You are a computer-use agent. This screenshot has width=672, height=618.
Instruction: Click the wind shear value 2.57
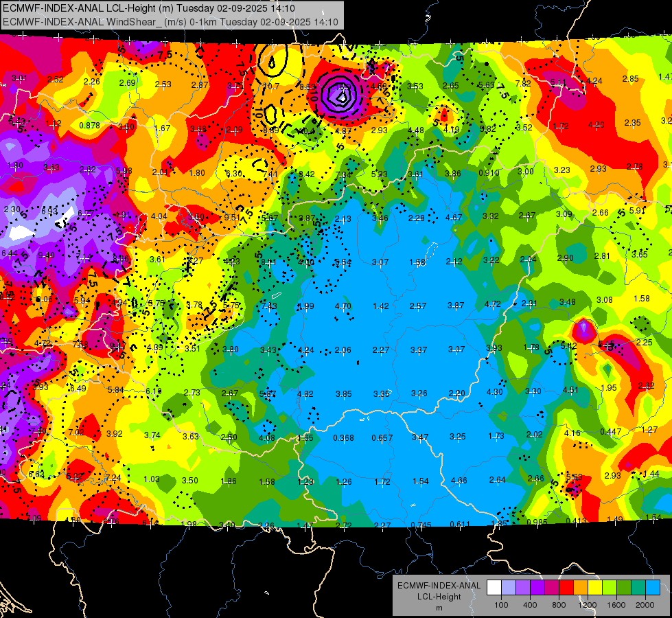(x=418, y=306)
